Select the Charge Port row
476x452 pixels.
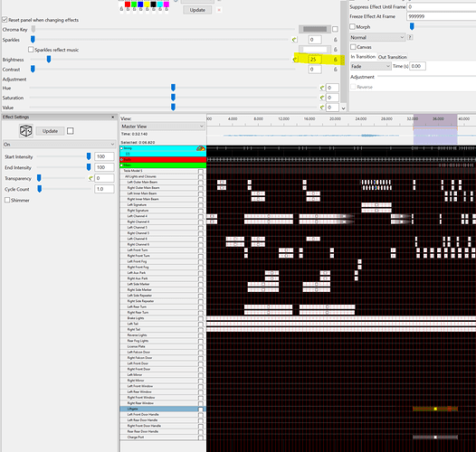point(162,438)
